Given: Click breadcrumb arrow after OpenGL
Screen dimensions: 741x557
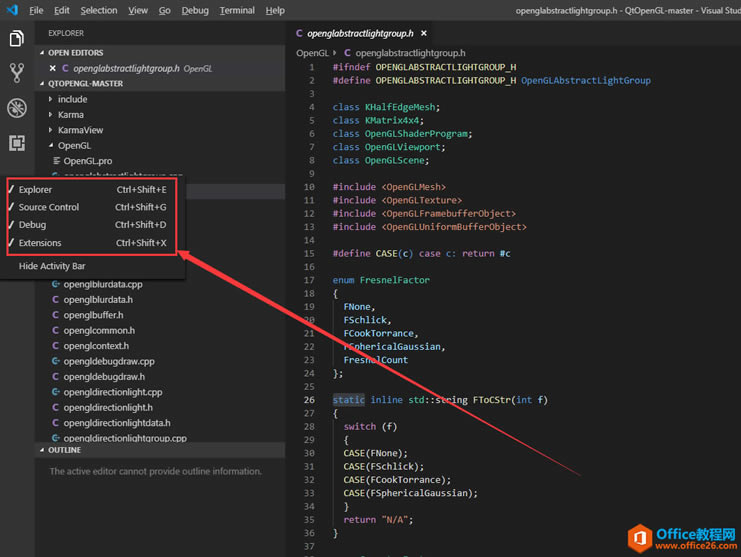Looking at the screenshot, I should click(335, 53).
